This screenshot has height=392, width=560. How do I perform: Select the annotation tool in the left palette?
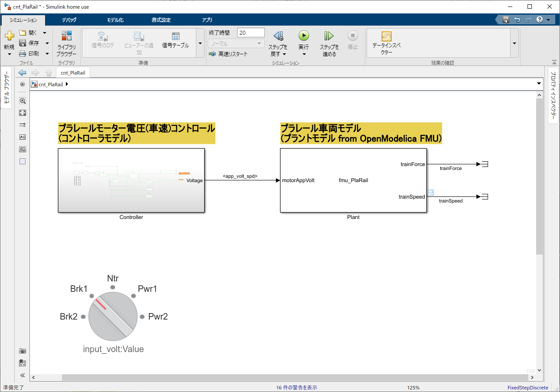point(22,137)
